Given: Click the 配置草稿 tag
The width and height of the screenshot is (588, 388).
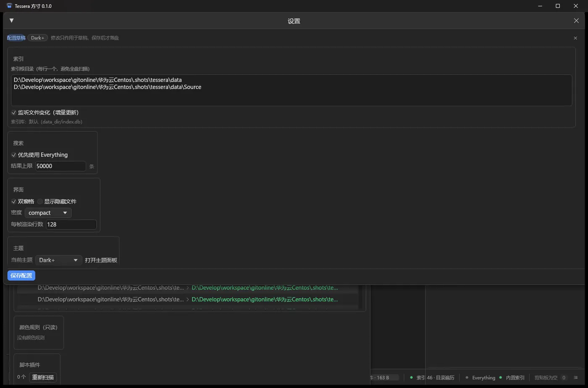Looking at the screenshot, I should tap(16, 38).
